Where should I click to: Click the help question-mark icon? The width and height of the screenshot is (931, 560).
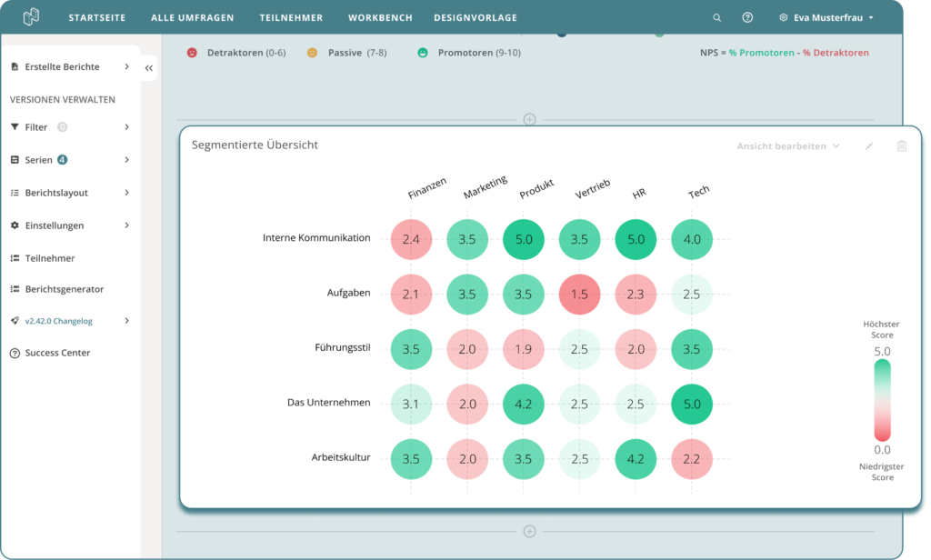[747, 17]
